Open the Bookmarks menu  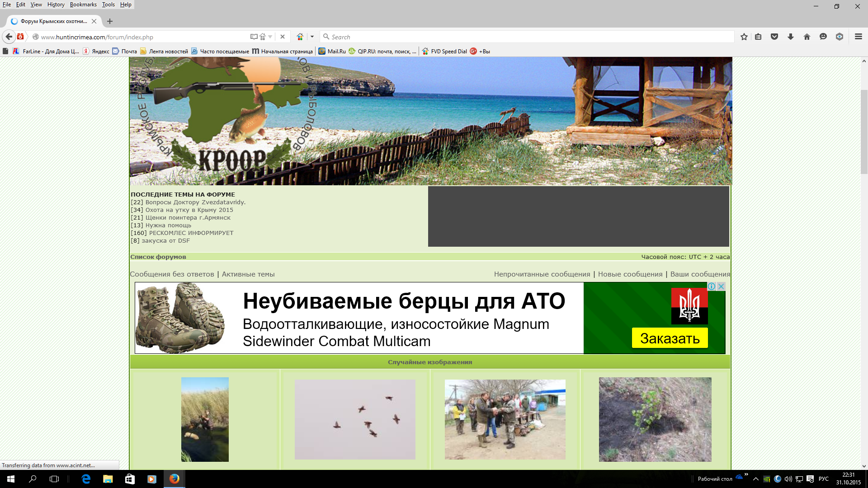(x=83, y=5)
